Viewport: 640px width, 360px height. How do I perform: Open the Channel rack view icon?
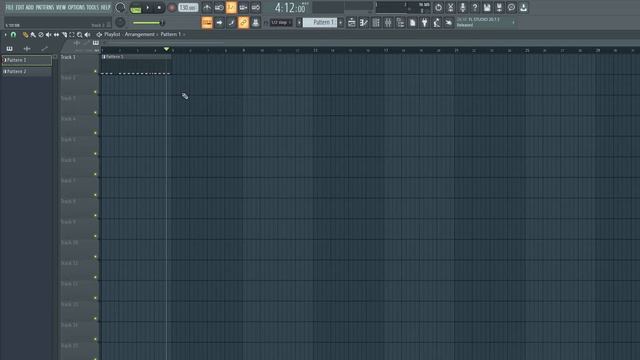376,22
